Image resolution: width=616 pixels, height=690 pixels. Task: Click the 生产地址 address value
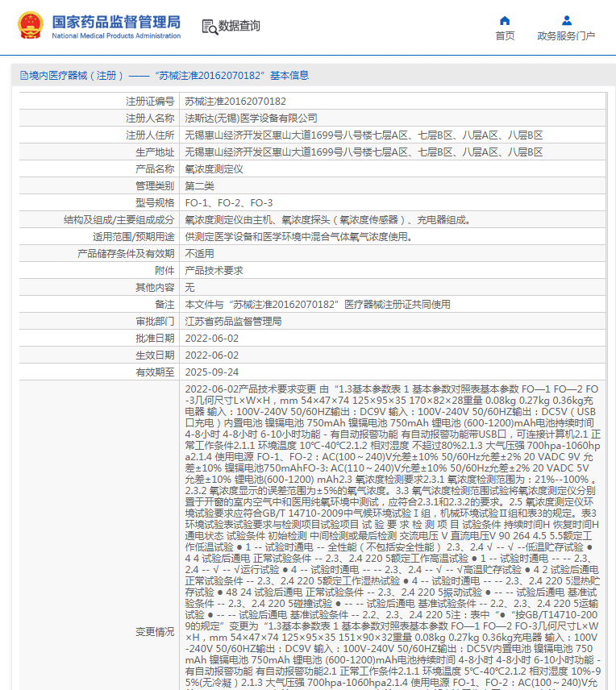coord(364,152)
